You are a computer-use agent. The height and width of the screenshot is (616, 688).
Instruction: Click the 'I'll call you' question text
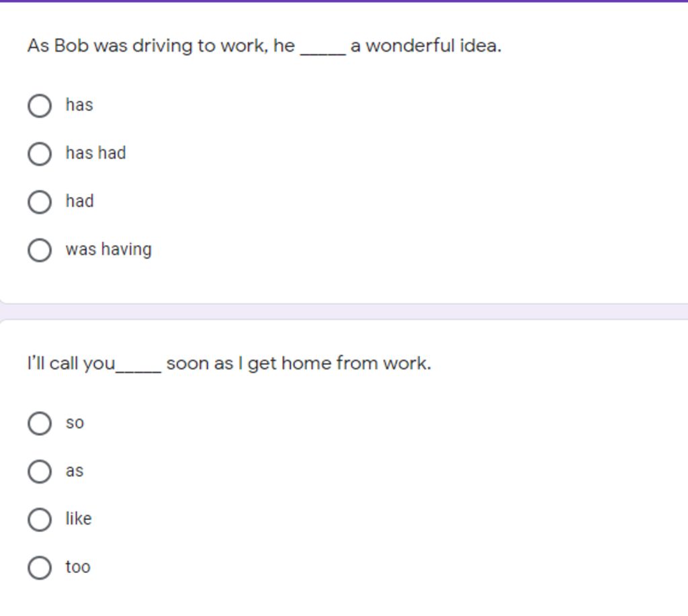tap(71, 364)
